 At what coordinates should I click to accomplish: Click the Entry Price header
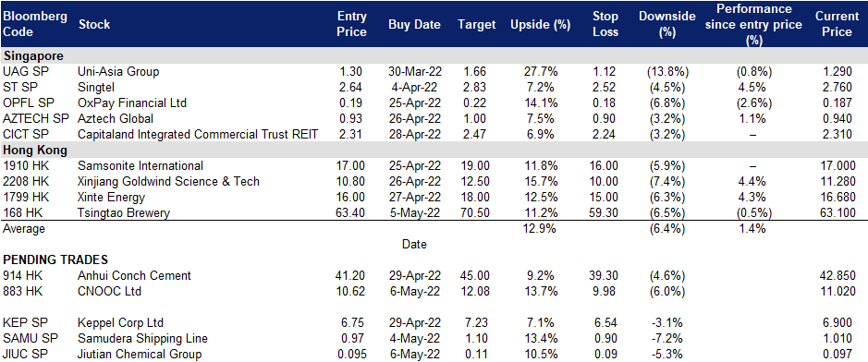[x=352, y=24]
